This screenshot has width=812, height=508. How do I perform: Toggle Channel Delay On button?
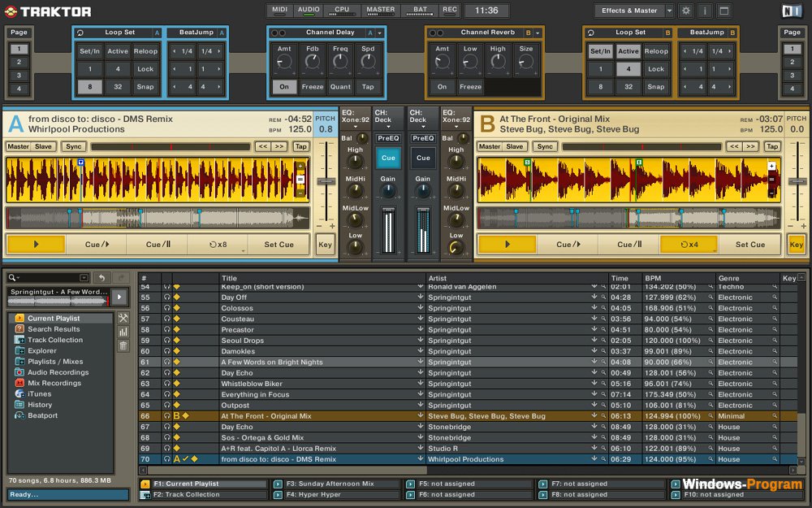(x=284, y=87)
